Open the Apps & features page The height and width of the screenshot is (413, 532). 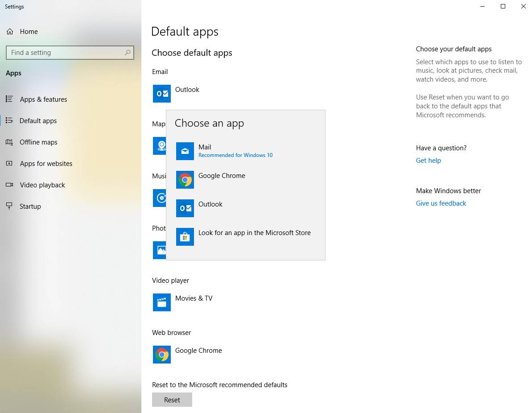point(43,99)
